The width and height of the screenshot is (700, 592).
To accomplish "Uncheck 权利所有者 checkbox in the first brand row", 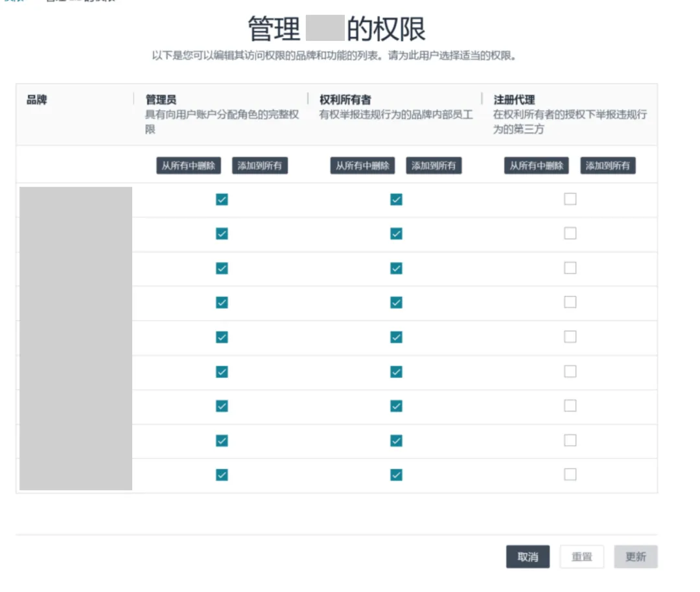I will tap(396, 200).
